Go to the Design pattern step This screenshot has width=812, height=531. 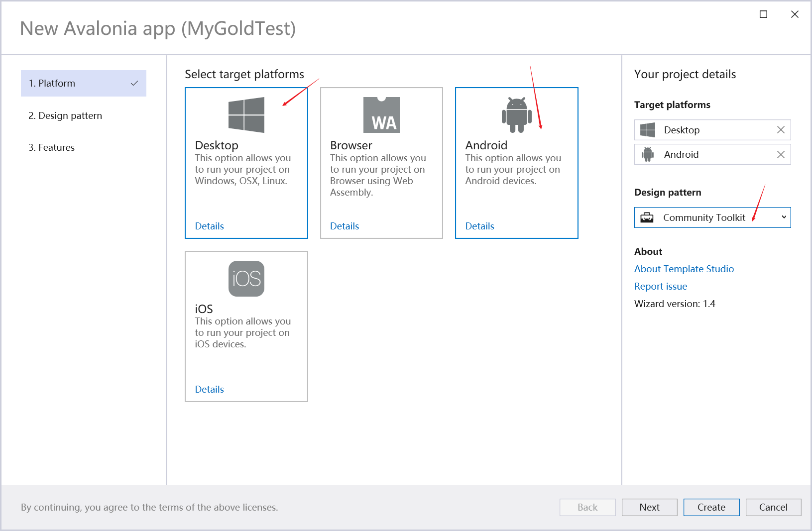coord(65,116)
